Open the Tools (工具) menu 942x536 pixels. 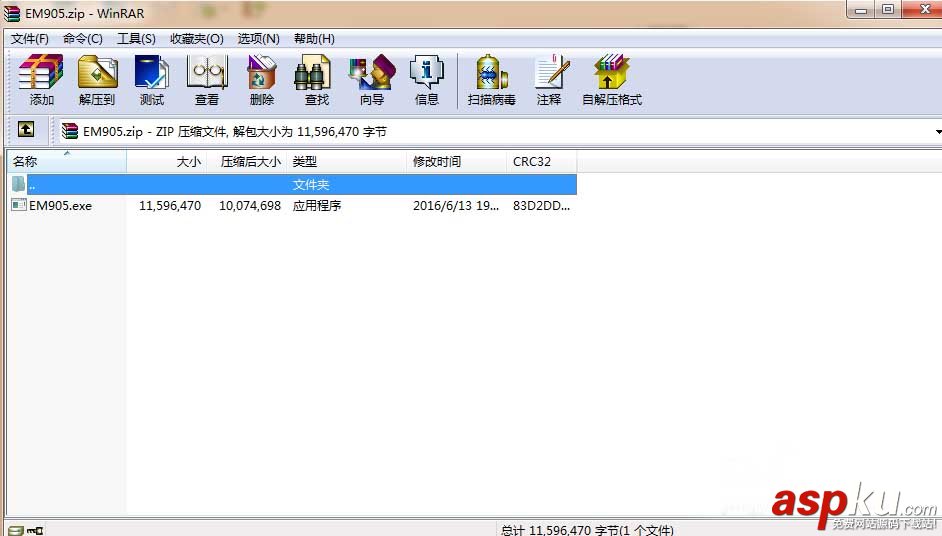point(136,38)
